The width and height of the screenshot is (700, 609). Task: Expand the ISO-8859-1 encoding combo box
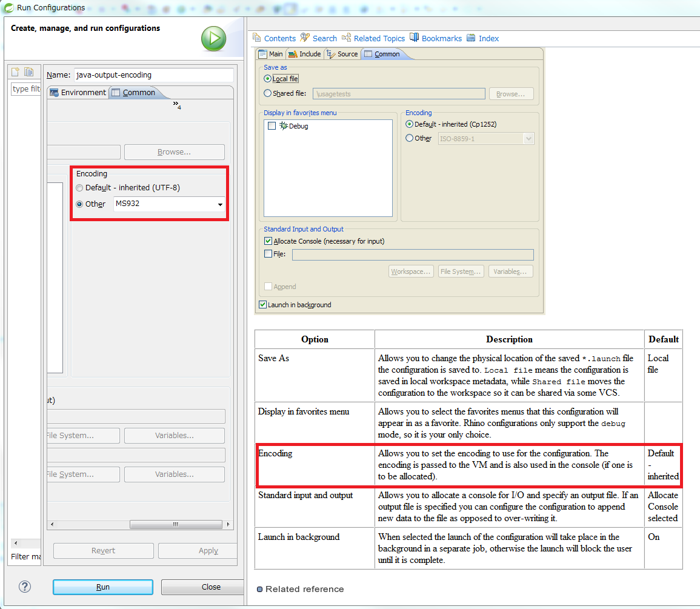tap(528, 138)
